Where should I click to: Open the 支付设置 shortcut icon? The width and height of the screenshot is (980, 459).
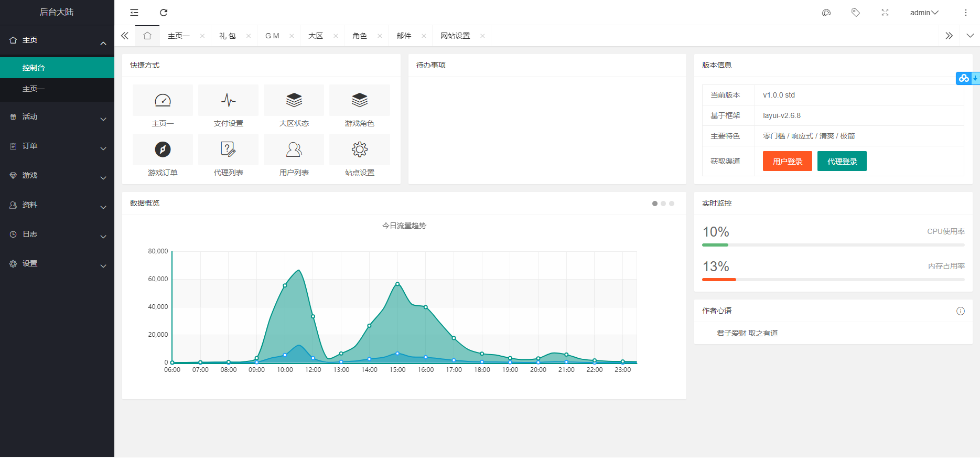(228, 100)
